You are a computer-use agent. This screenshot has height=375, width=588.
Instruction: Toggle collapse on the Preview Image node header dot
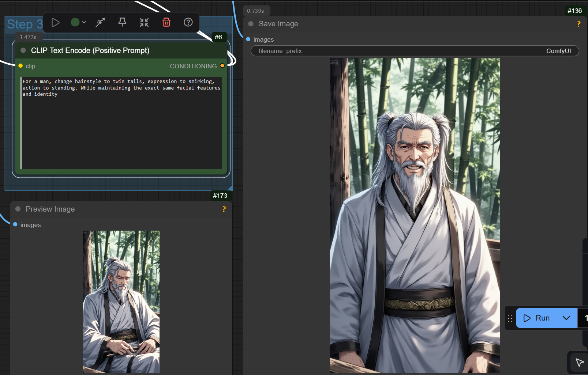coord(18,209)
